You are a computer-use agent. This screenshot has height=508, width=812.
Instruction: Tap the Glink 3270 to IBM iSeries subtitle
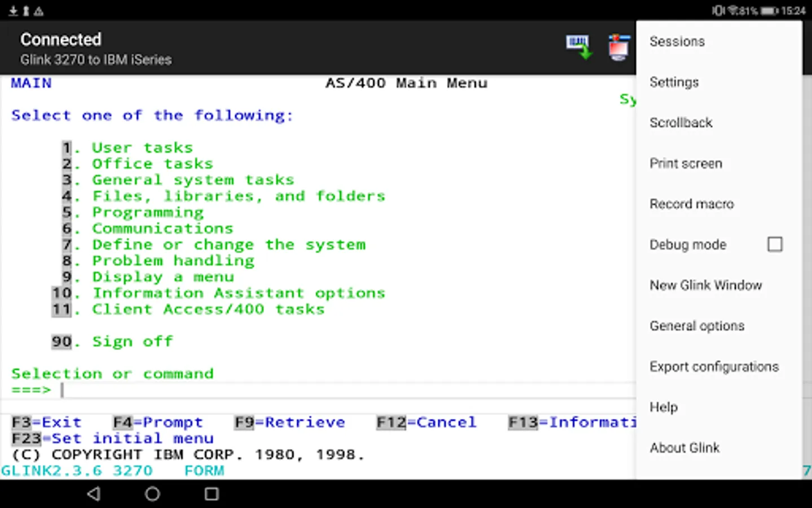tap(96, 60)
